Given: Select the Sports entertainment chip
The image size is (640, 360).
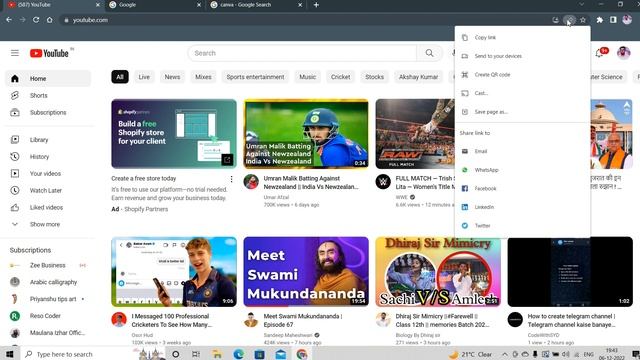Looking at the screenshot, I should pos(256,77).
